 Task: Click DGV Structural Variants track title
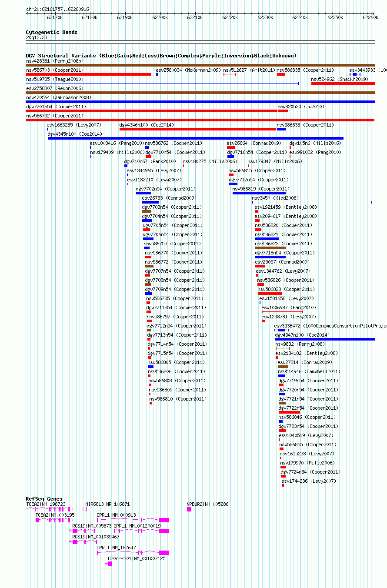coord(161,56)
